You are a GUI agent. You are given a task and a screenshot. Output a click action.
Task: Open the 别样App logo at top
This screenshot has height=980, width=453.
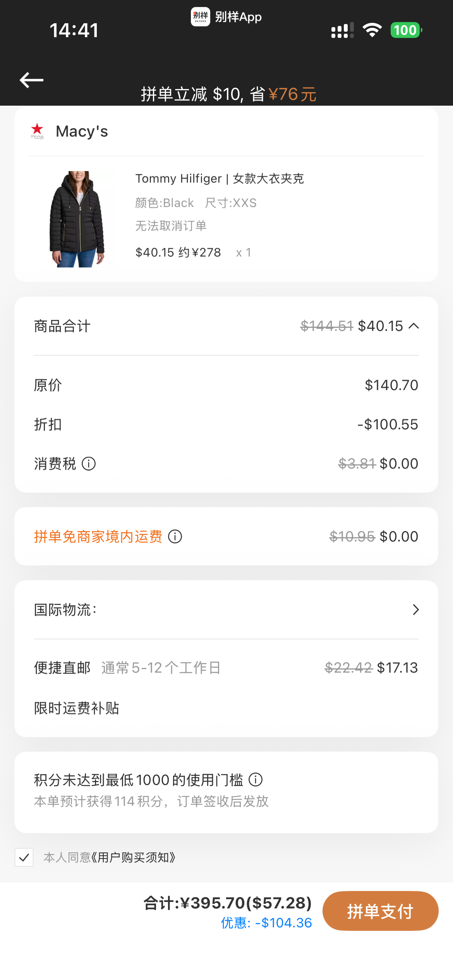(x=201, y=17)
